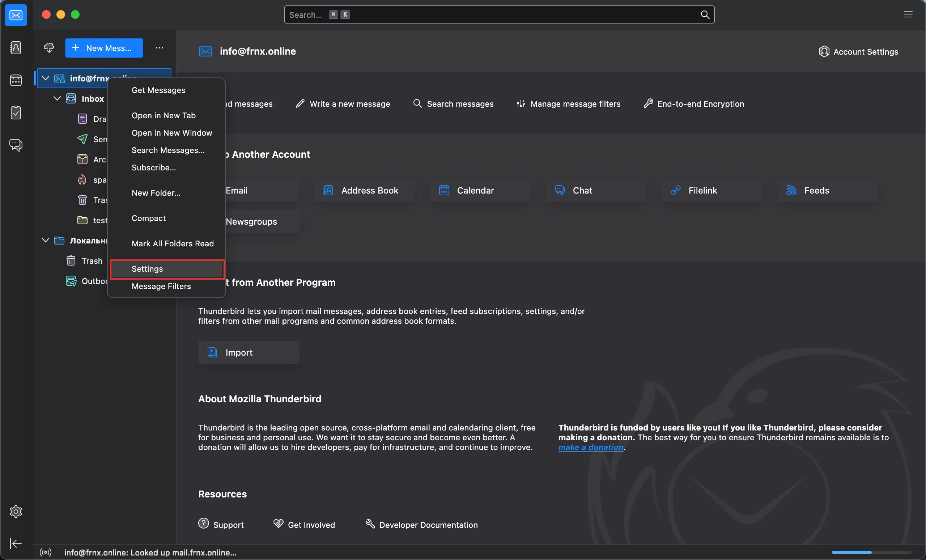The height and width of the screenshot is (560, 926).
Task: Open the Support link
Action: [x=229, y=525]
